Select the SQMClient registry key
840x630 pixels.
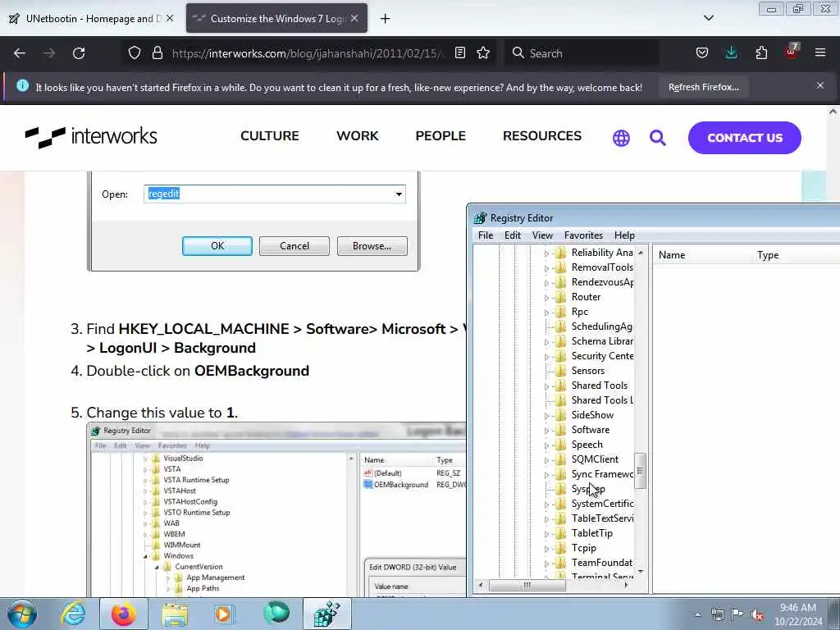click(595, 459)
